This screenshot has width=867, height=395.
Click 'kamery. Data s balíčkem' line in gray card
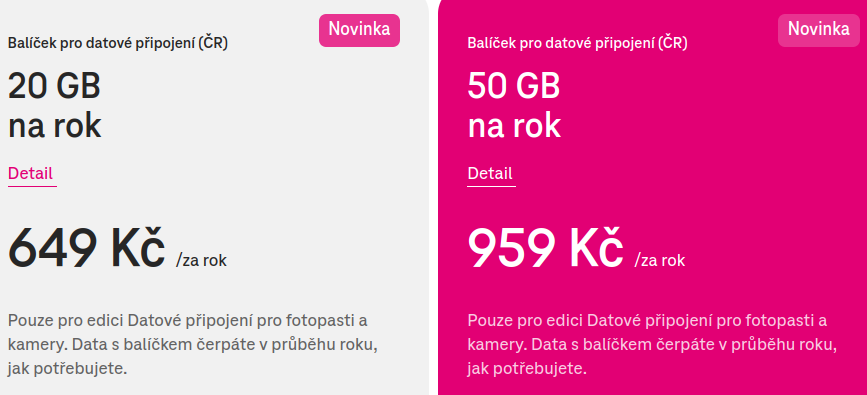[101, 344]
